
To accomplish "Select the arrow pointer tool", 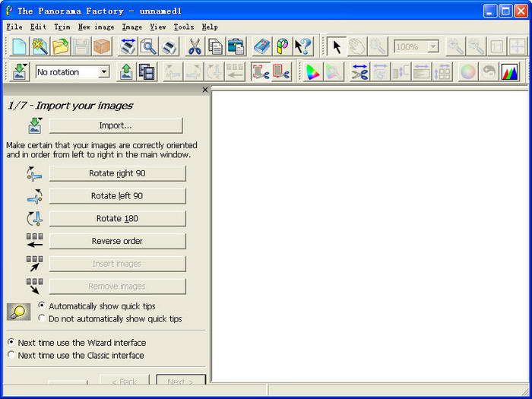I will (336, 46).
